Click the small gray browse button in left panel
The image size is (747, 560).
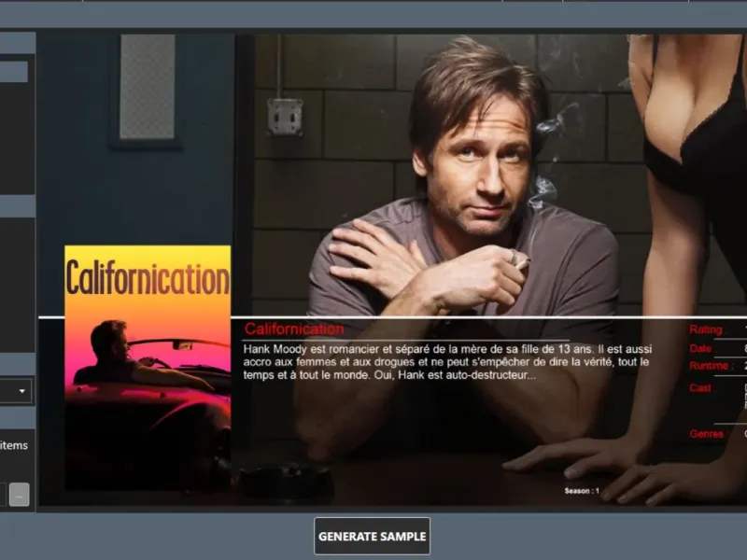pos(19,495)
